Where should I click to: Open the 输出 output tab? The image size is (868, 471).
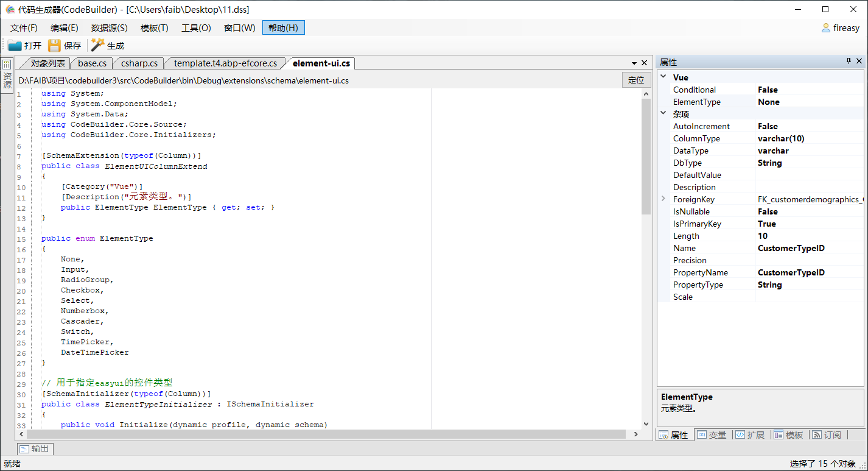click(x=35, y=449)
